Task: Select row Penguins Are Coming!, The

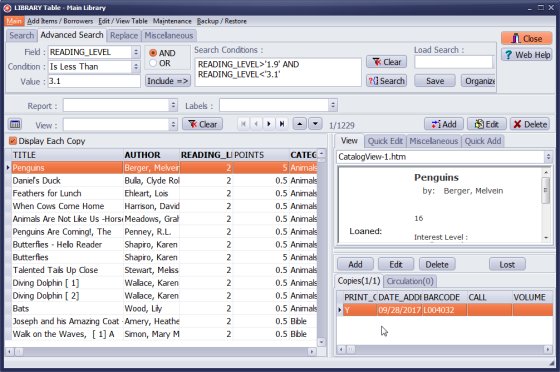Action: click(164, 232)
